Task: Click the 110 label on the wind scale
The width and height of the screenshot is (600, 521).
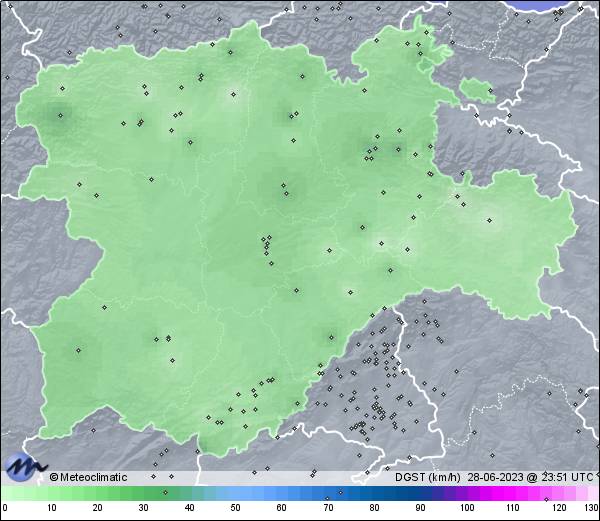Action: click(x=512, y=508)
